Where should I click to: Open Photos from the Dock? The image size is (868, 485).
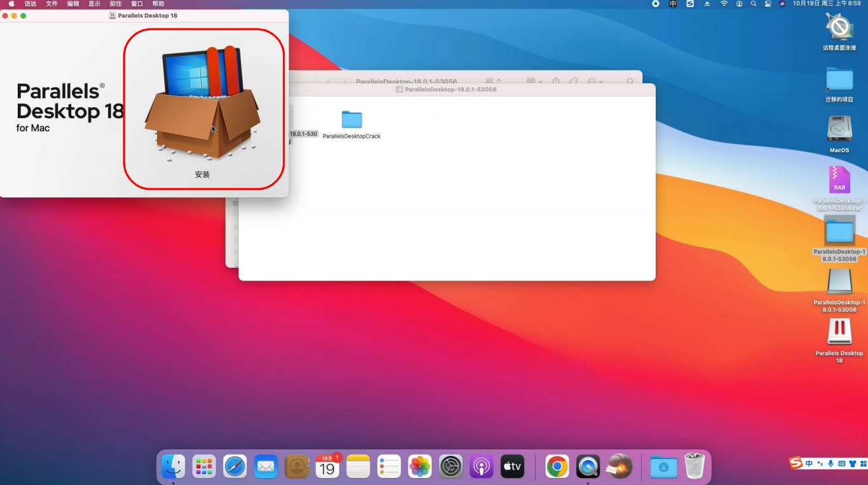[x=420, y=467]
